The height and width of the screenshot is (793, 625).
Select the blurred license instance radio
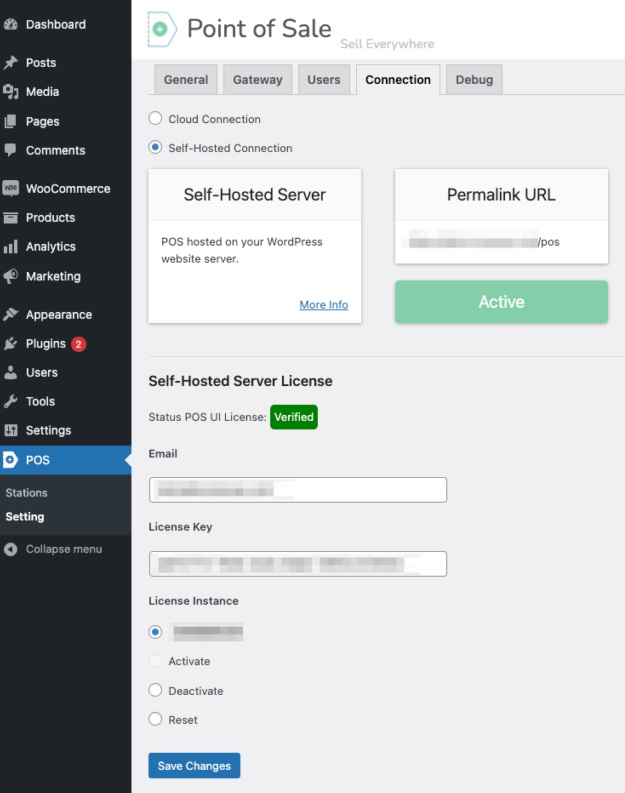[155, 632]
